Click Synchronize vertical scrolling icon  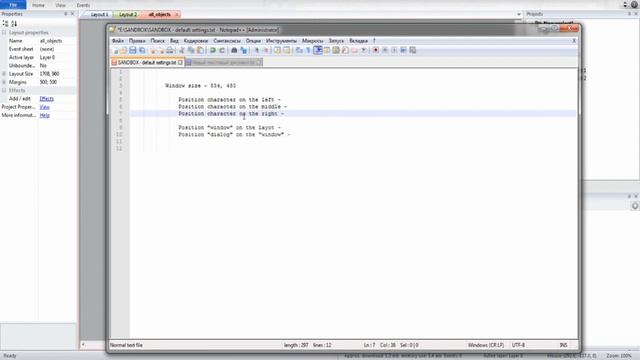pos(278,50)
